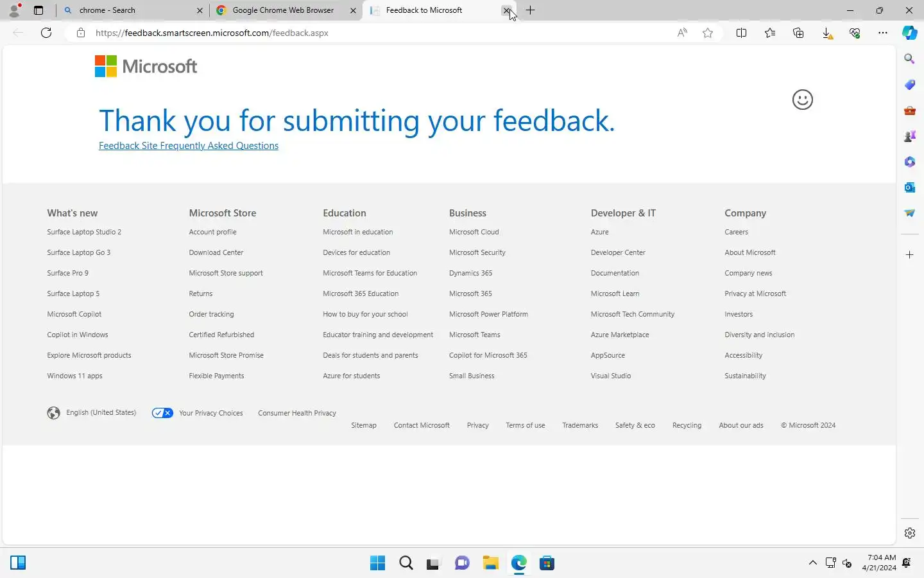Open Sitemap footer link
Screen dimensions: 924x578
[364, 425]
